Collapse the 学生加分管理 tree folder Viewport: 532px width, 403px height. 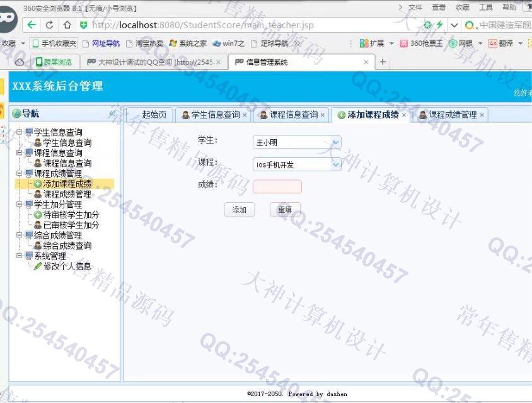click(20, 205)
